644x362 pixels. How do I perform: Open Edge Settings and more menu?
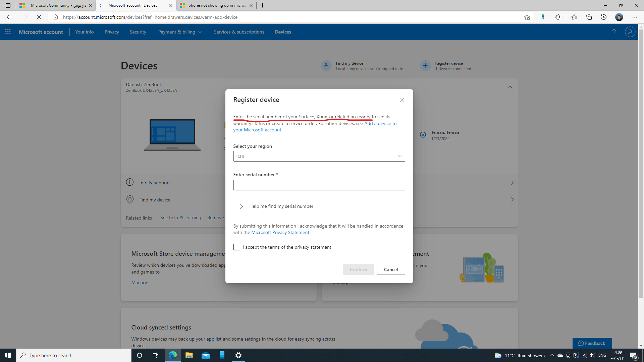click(635, 17)
